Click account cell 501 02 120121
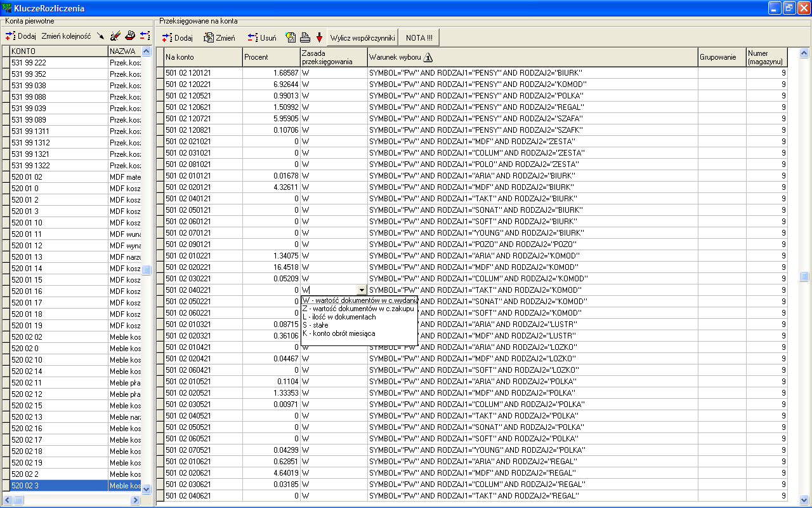 coord(203,72)
